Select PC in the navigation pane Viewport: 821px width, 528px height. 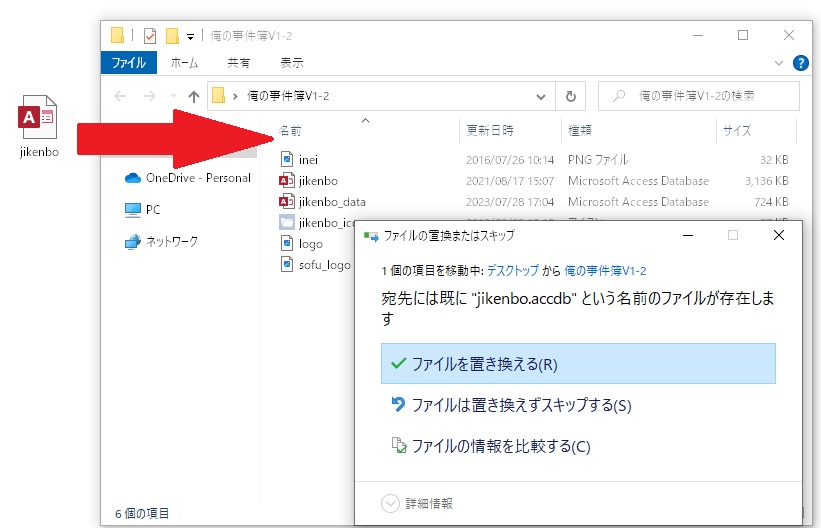152,210
